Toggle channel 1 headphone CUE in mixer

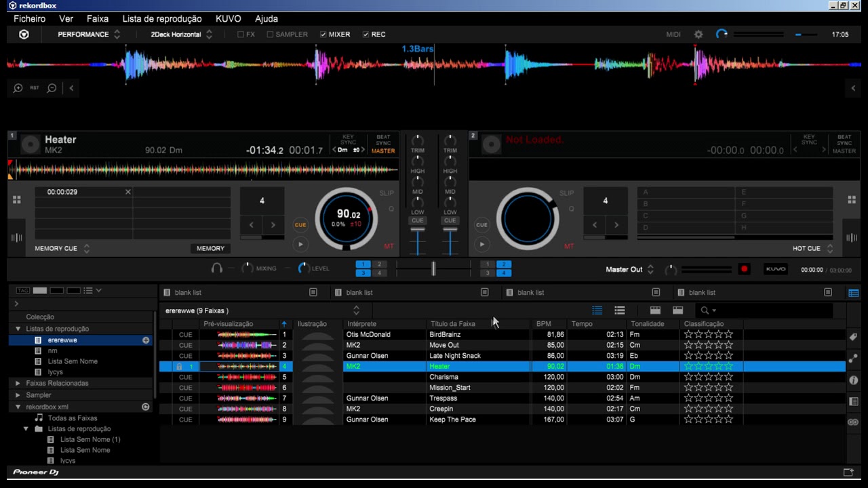coord(418,220)
